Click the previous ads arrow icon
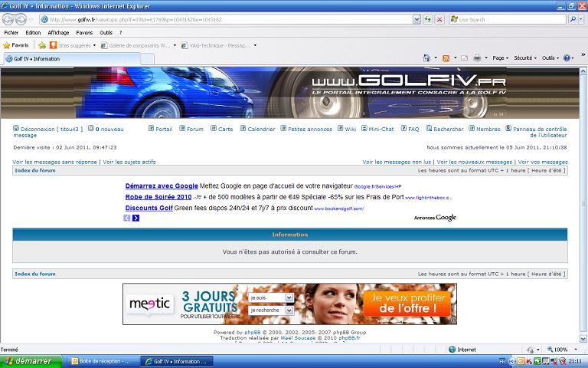588x368 pixels. pos(127,219)
